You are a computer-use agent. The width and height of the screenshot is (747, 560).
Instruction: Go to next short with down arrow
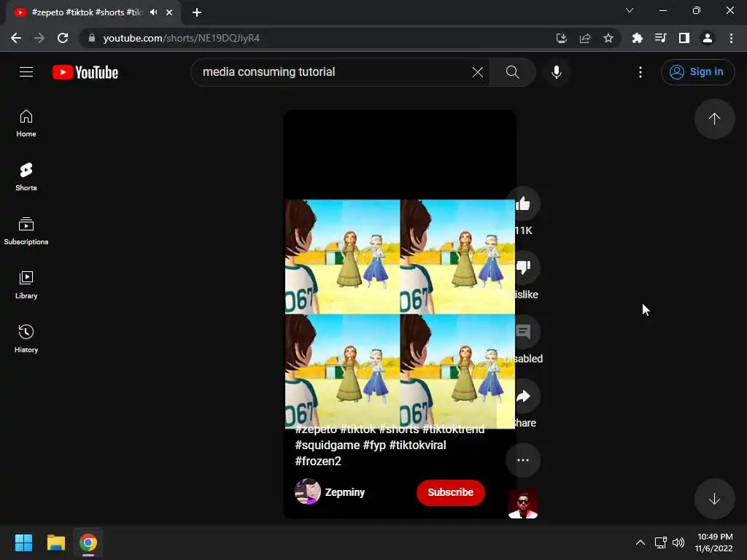click(x=714, y=499)
